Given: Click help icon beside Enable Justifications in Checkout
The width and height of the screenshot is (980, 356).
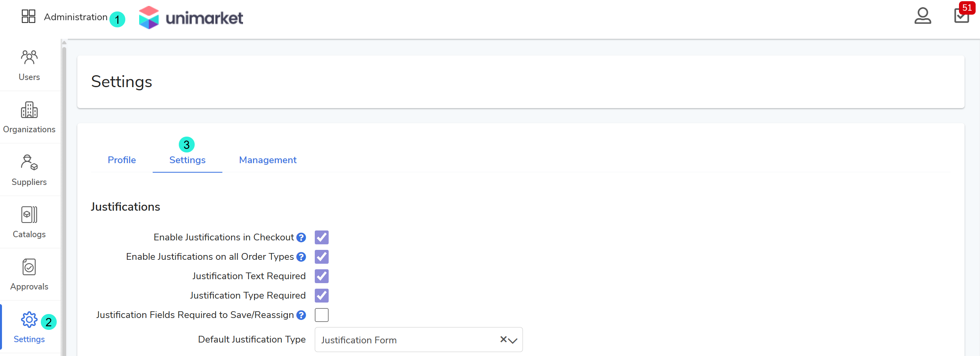Looking at the screenshot, I should pyautogui.click(x=301, y=238).
